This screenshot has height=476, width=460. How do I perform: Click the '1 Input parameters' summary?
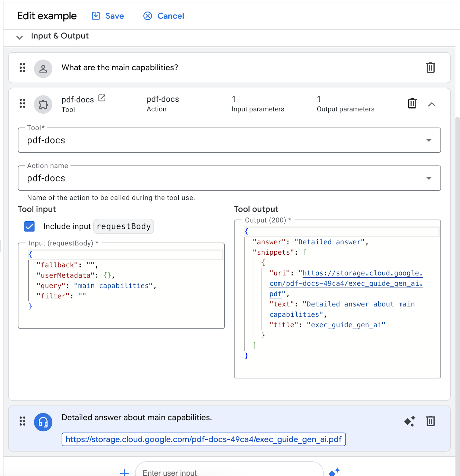pyautogui.click(x=258, y=104)
